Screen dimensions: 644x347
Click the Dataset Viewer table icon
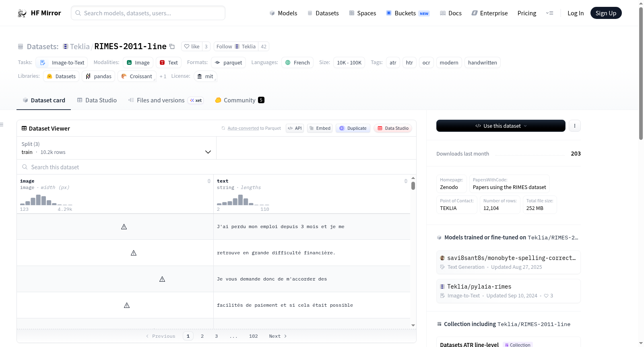24,128
